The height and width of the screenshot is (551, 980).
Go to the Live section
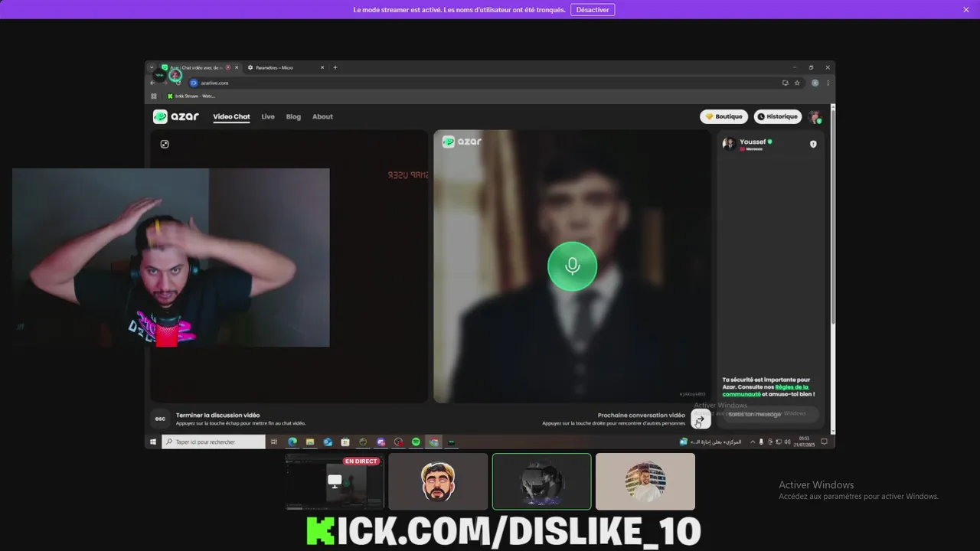268,116
